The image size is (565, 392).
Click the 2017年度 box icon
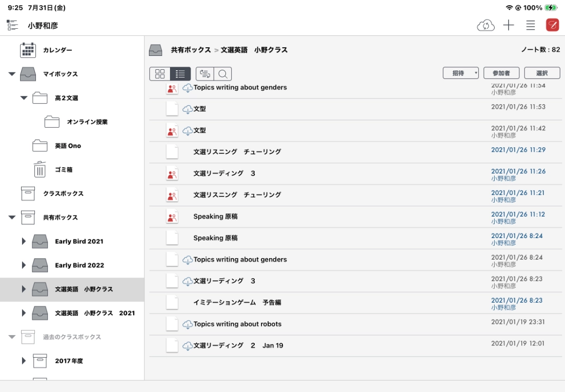[x=40, y=361]
